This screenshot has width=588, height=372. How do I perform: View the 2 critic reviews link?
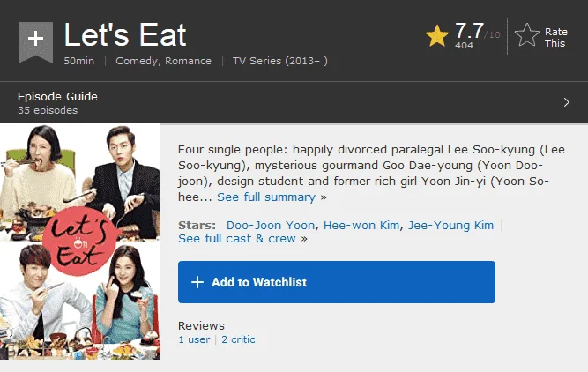point(238,339)
